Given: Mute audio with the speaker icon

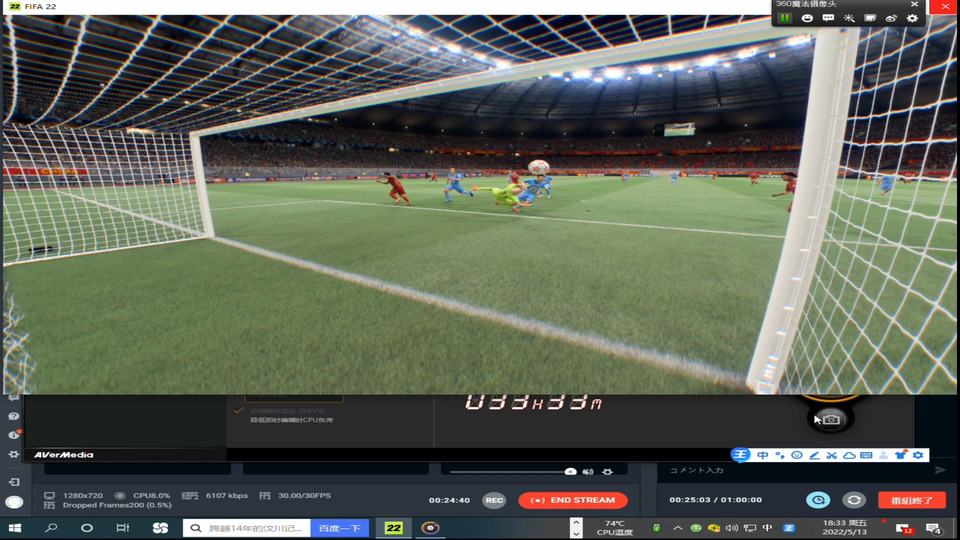Looking at the screenshot, I should [588, 471].
